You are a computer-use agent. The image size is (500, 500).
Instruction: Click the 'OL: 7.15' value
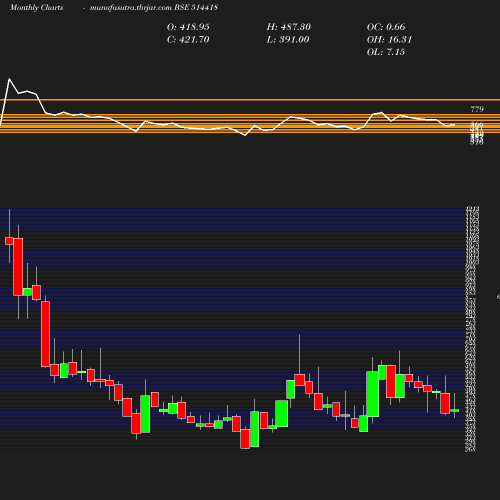point(386,52)
